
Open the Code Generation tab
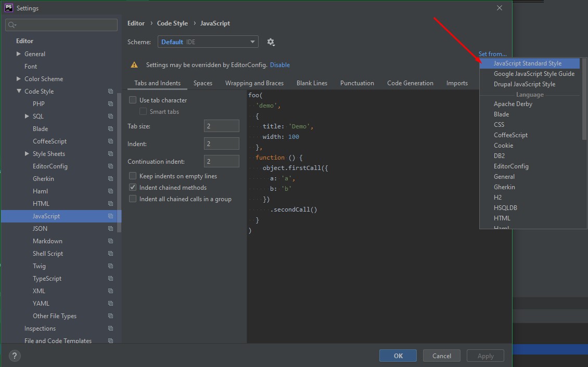(x=410, y=83)
